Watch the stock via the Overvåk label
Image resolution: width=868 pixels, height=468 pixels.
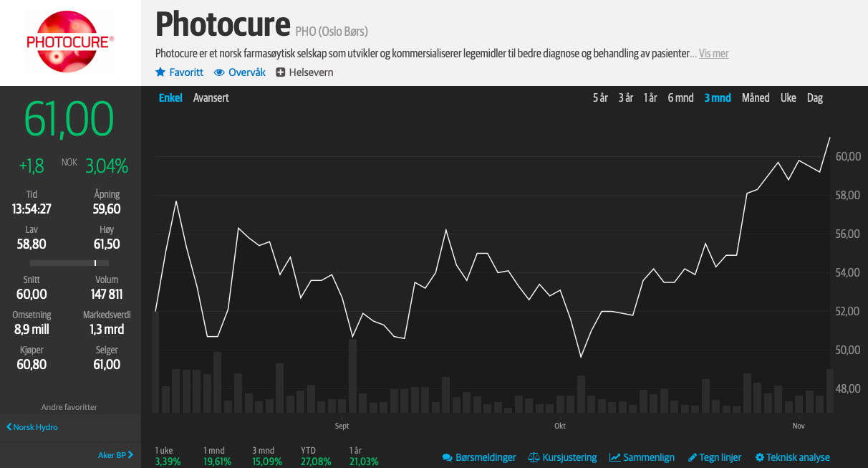point(247,72)
